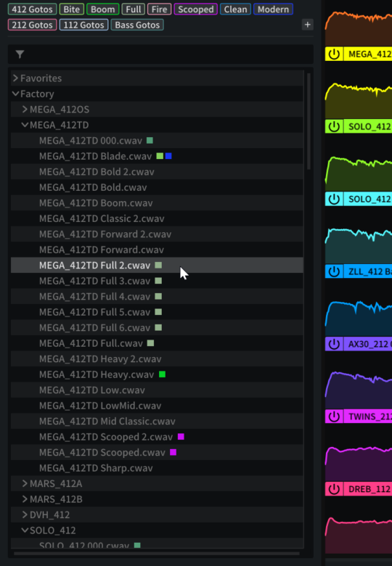Click power icon of TWINS_212 slot
Screen dimensions: 392x566
point(334,417)
